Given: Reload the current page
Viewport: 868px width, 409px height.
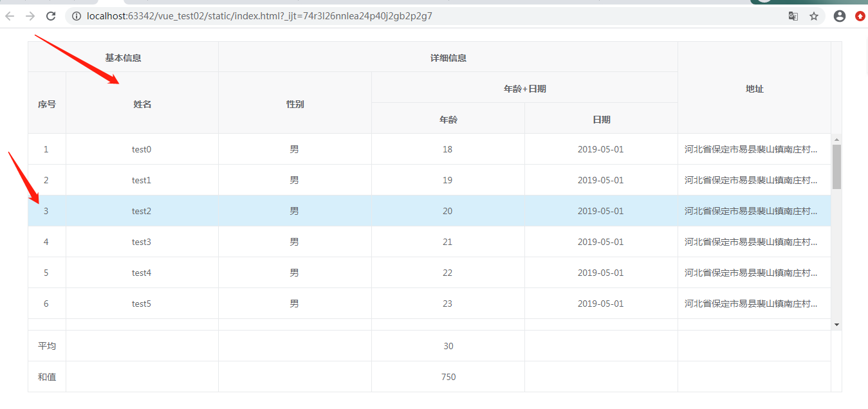Looking at the screenshot, I should pos(51,16).
